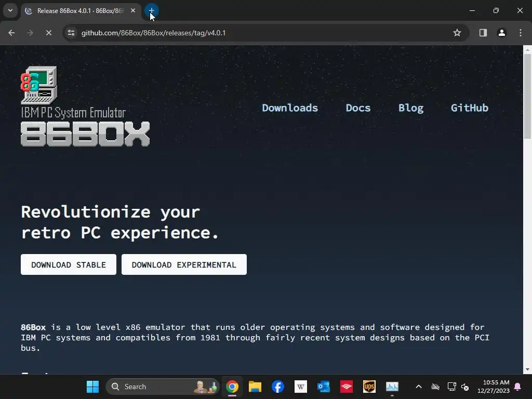532x399 pixels.
Task: Open the GitHub link
Action: [469, 108]
